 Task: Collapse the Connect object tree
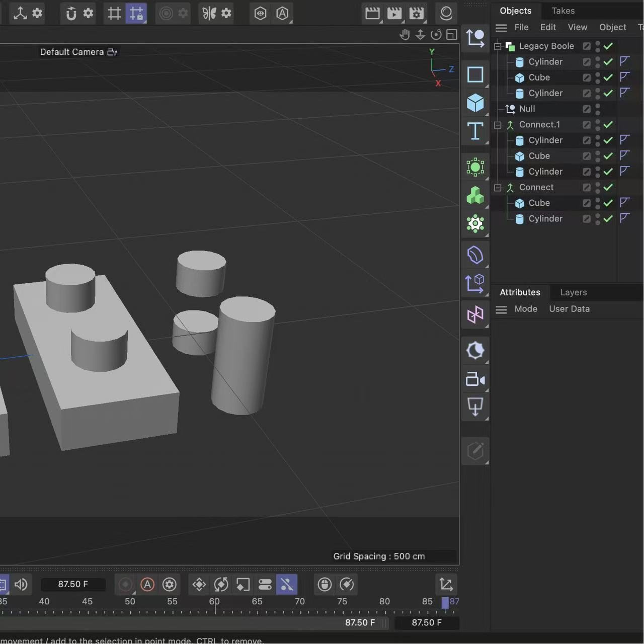coord(498,188)
